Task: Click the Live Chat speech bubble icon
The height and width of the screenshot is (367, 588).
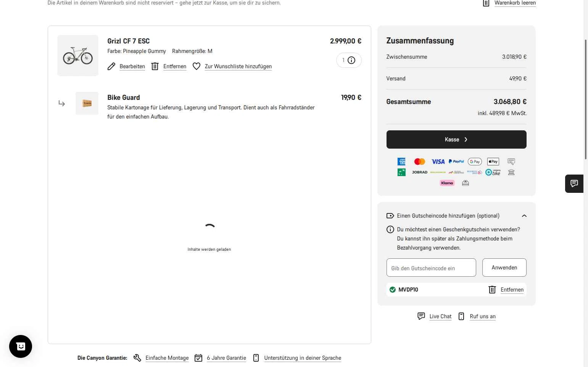Action: pyautogui.click(x=421, y=316)
